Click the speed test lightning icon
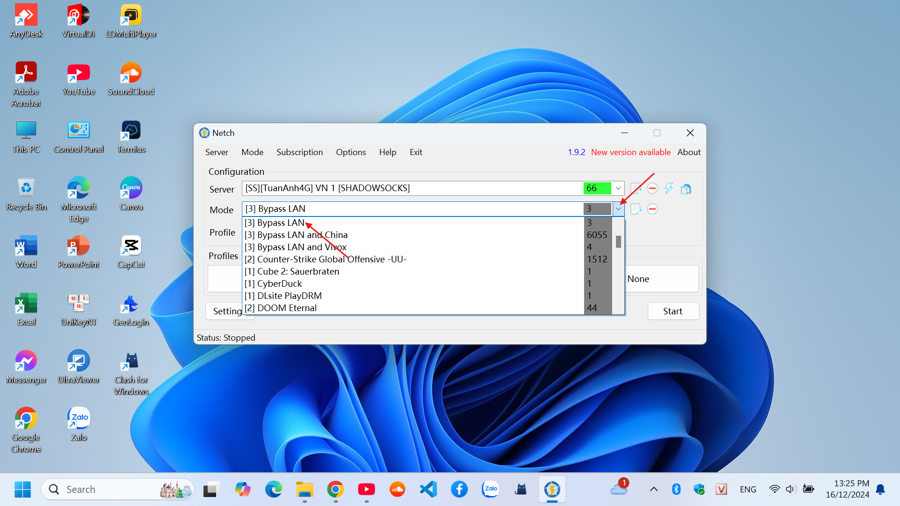This screenshot has height=506, width=900. pos(669,188)
